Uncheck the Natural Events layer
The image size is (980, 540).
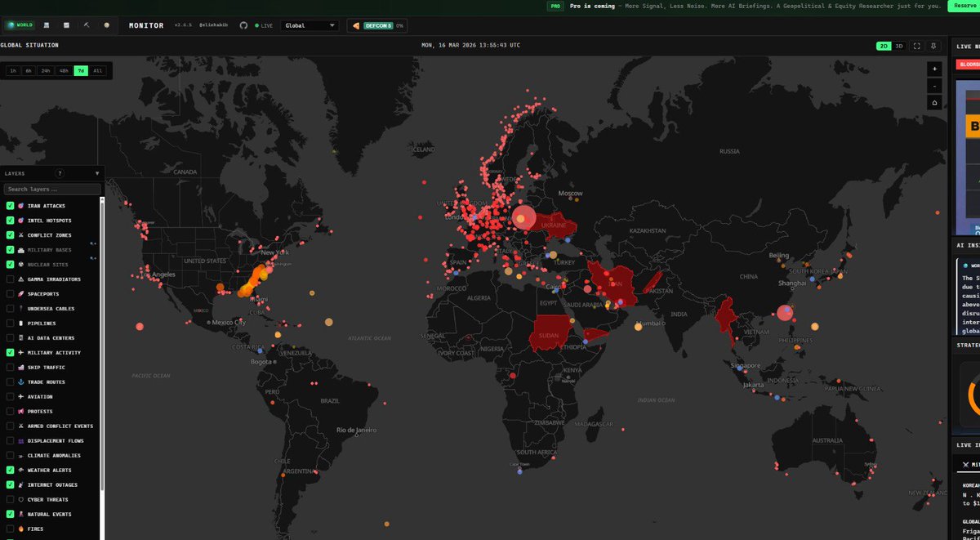10,515
